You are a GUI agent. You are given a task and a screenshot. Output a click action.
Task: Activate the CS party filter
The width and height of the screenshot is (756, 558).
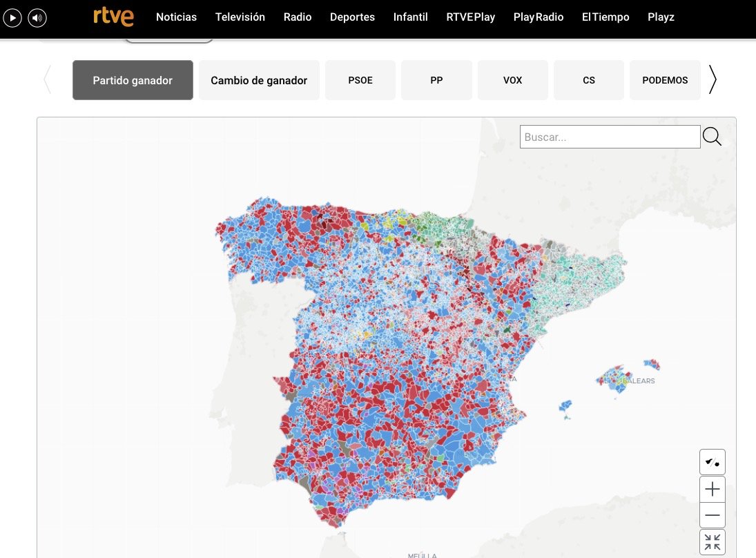tap(588, 80)
